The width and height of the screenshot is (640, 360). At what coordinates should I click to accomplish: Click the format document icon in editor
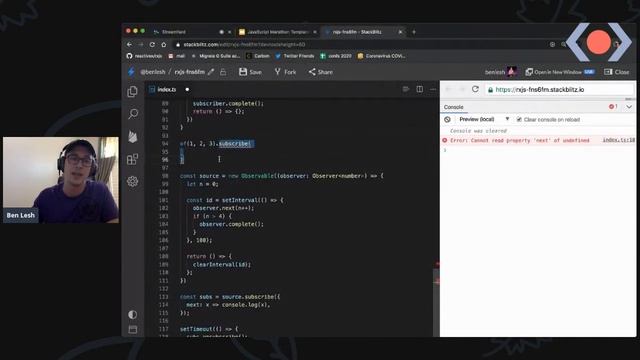pyautogui.click(x=406, y=89)
